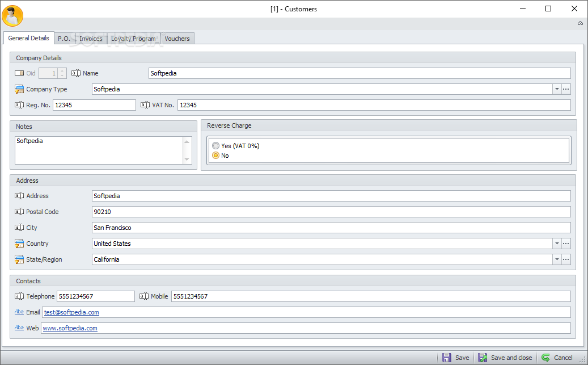Click the Save and close button label
The image size is (588, 365).
point(511,358)
